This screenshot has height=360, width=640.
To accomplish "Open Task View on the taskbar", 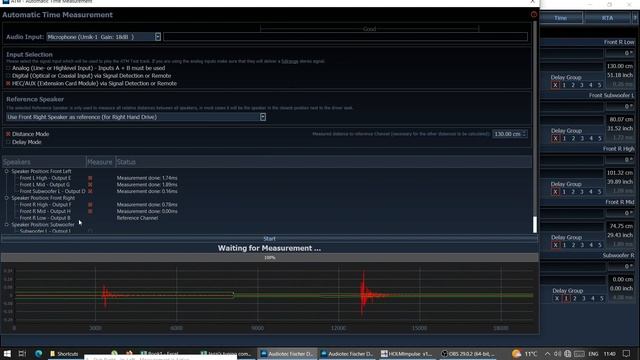I will click(x=22, y=353).
